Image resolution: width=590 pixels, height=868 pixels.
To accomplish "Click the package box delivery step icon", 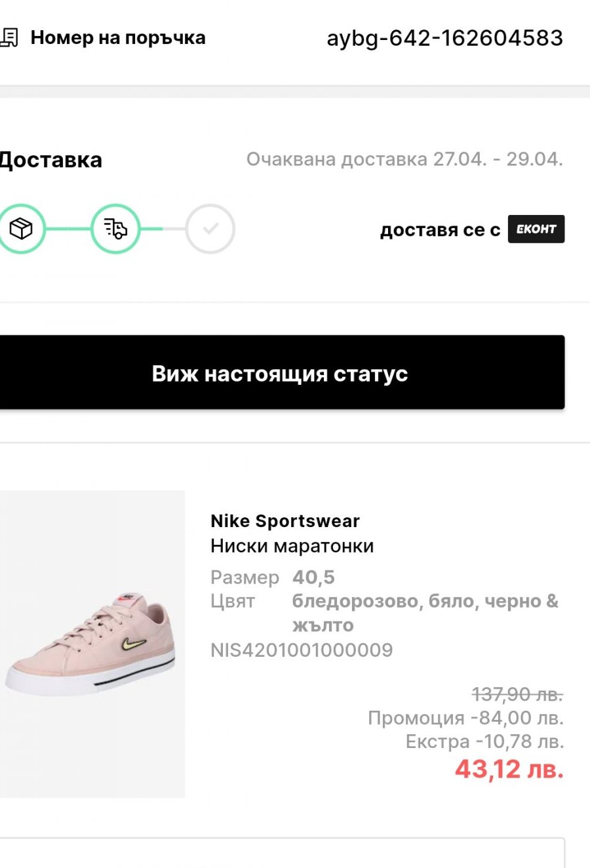I will pyautogui.click(x=21, y=229).
